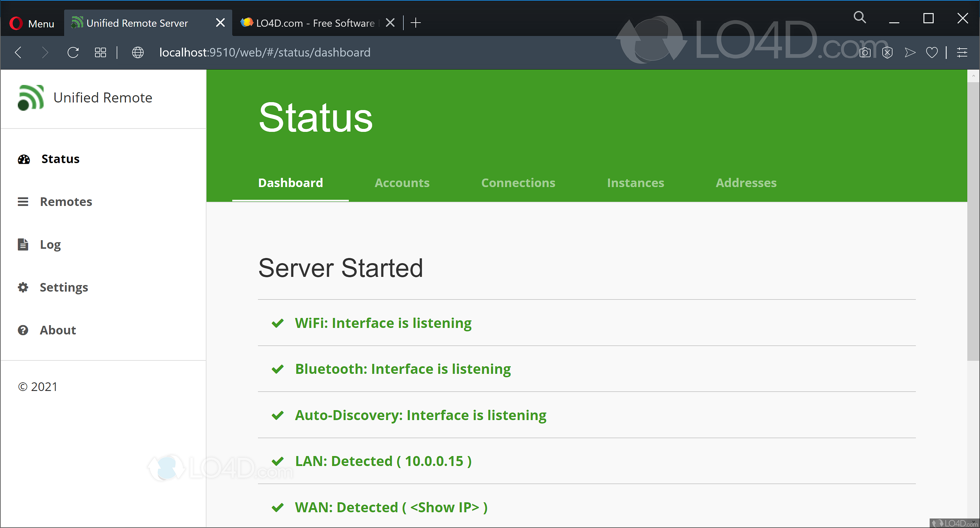Take a snapshot with the camera icon
Screen dimensions: 980x528
coord(865,52)
